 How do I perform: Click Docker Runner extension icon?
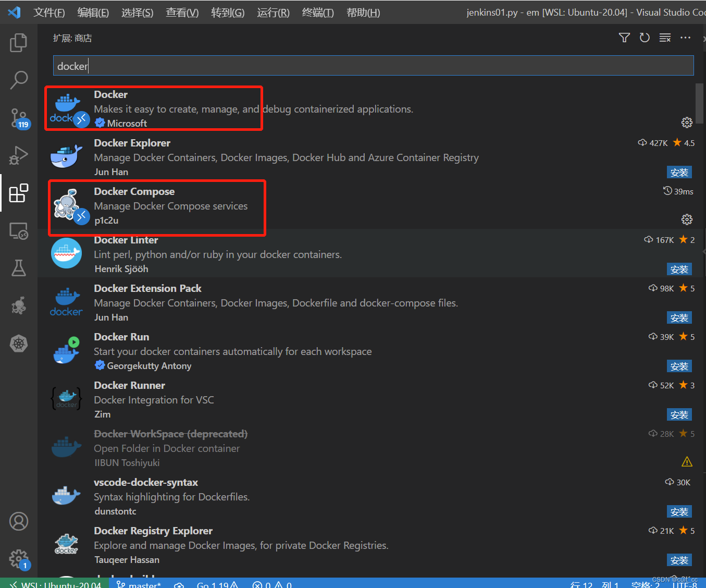coord(66,399)
